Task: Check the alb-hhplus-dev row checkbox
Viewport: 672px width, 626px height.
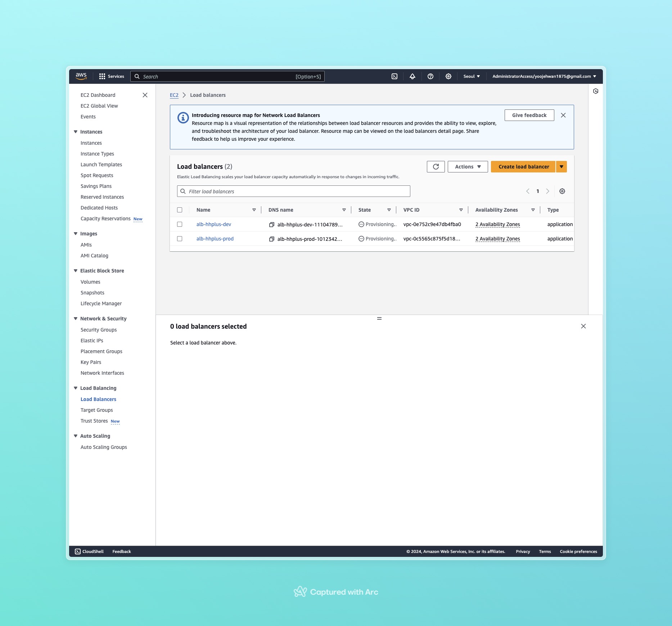Action: [x=180, y=224]
